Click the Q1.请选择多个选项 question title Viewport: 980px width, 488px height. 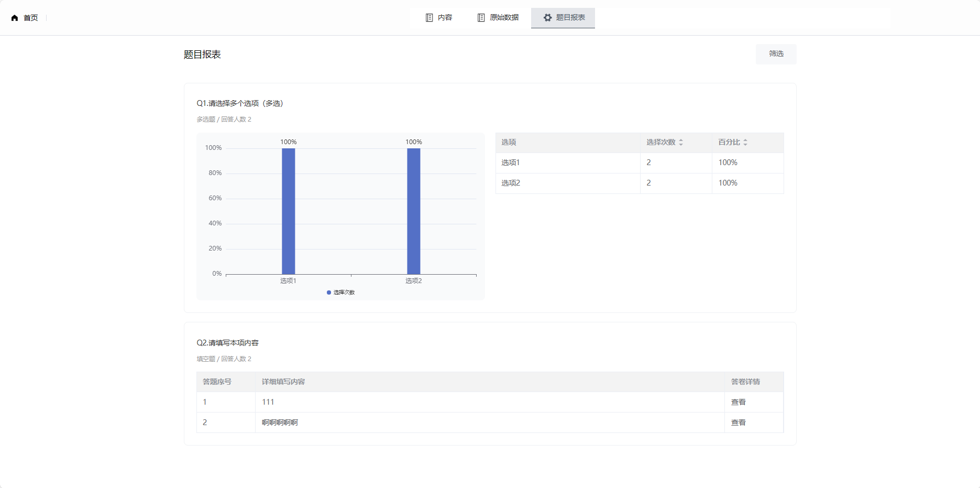tap(240, 104)
